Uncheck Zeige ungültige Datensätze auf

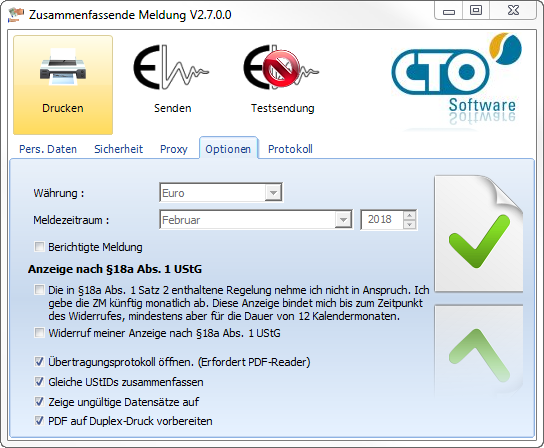coord(39,401)
